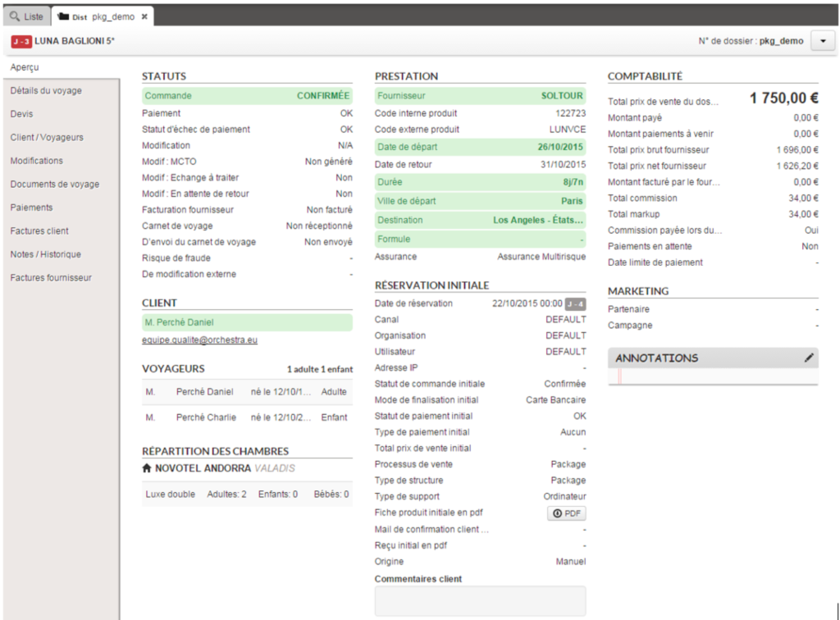Viewport: 840px width, 620px height.
Task: Click the pencil icon in Annotations
Action: click(x=809, y=358)
